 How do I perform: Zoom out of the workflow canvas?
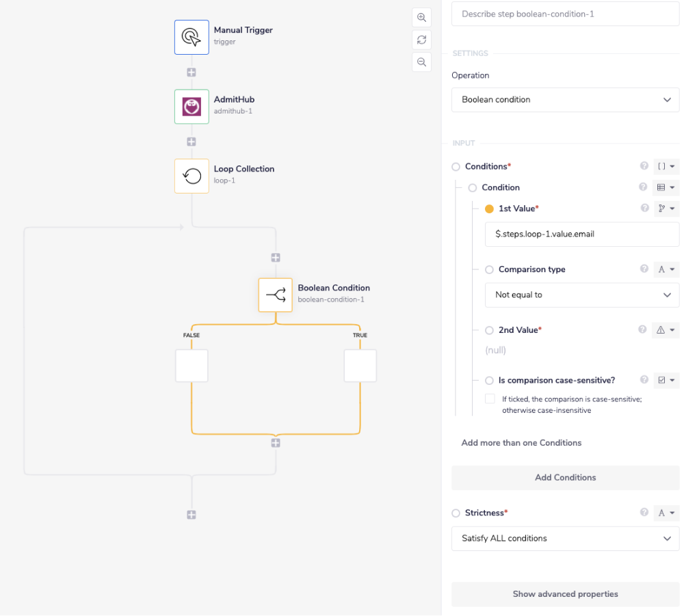422,62
